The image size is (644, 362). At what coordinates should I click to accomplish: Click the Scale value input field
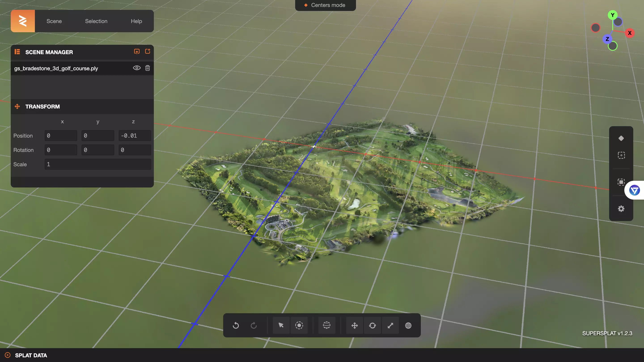coord(98,164)
